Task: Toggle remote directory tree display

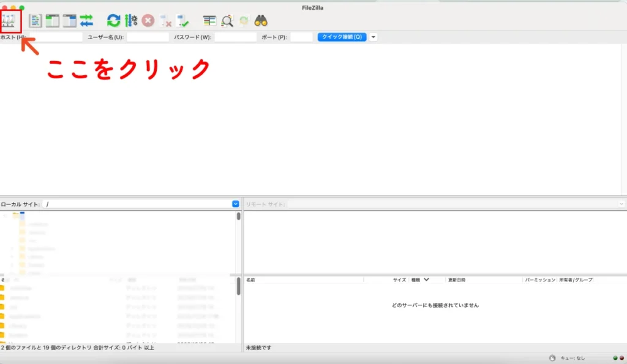Action: tap(70, 21)
